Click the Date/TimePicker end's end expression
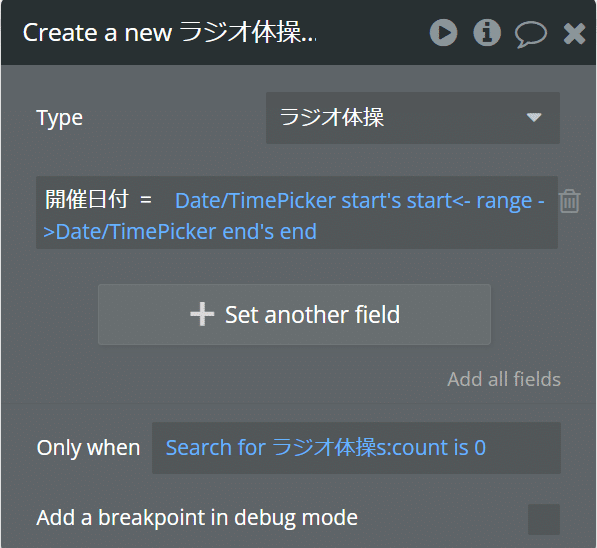The height and width of the screenshot is (548, 597). pyautogui.click(x=186, y=232)
